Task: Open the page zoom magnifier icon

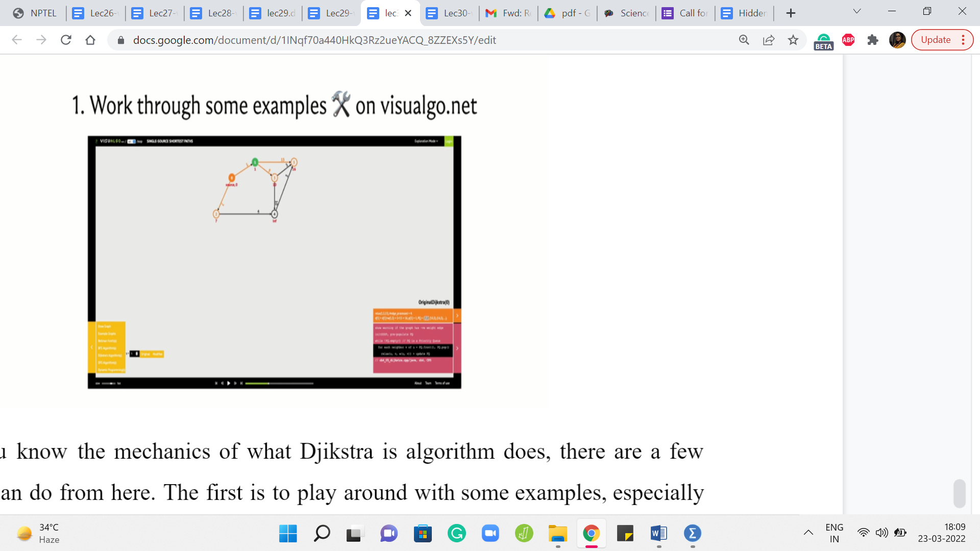Action: pos(744,40)
